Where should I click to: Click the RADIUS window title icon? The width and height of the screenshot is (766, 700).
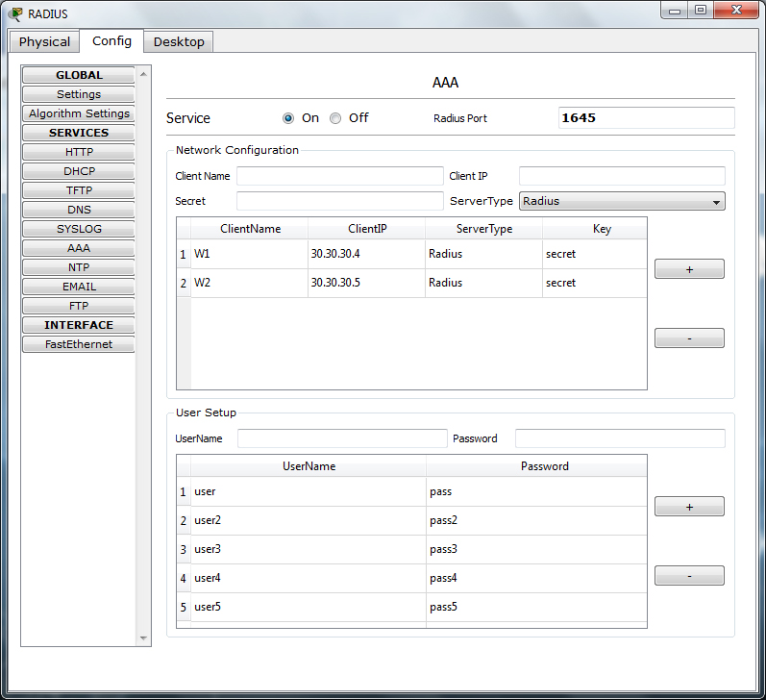click(x=15, y=13)
